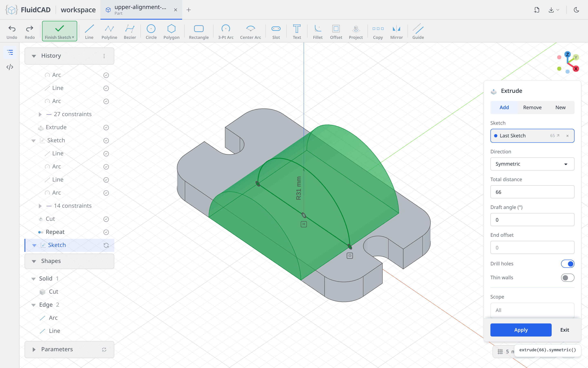The height and width of the screenshot is (368, 588).
Task: Collapse the selected Sketch history item
Action: tap(34, 245)
